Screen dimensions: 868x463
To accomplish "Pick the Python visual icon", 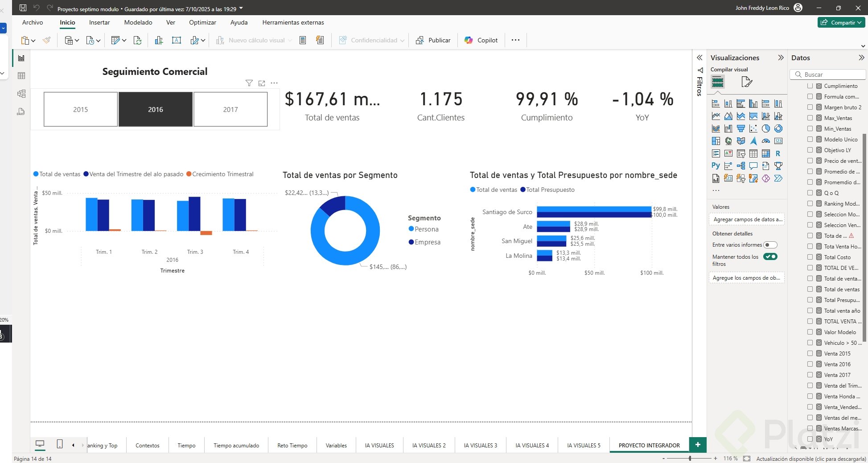I will coord(716,166).
